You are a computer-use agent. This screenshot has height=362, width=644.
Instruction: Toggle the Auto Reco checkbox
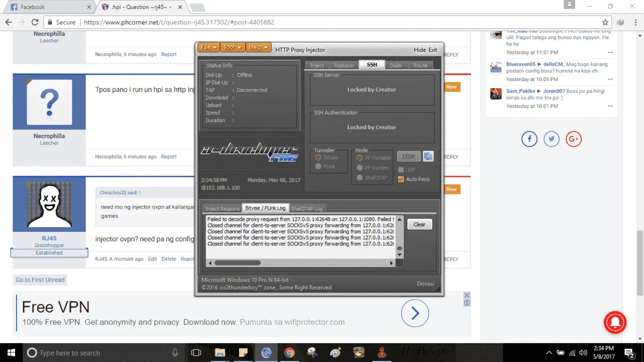401,179
